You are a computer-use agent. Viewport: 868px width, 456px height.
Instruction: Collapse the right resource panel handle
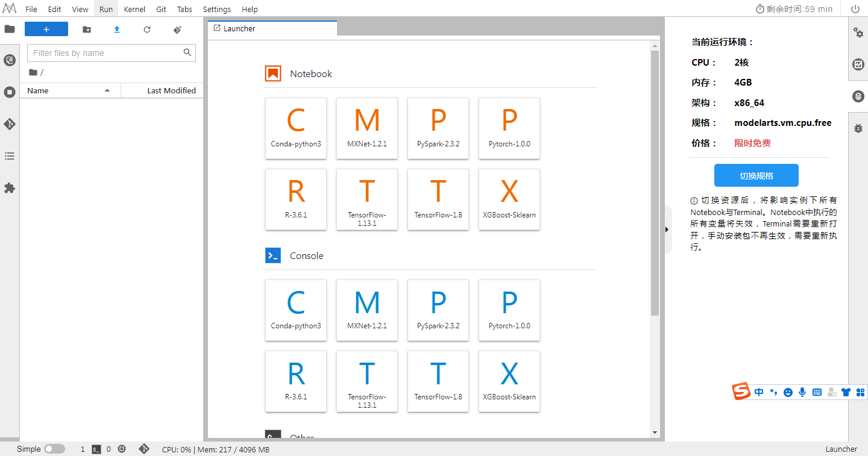point(667,230)
